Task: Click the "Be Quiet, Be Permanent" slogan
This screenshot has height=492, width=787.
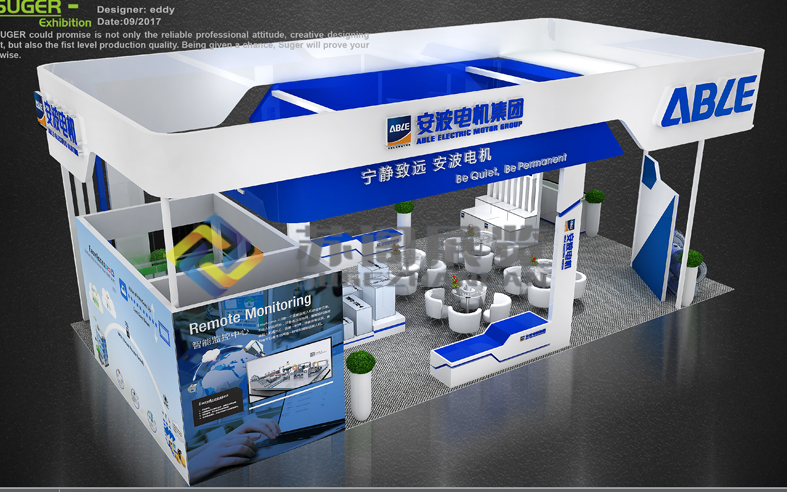Action: click(510, 169)
